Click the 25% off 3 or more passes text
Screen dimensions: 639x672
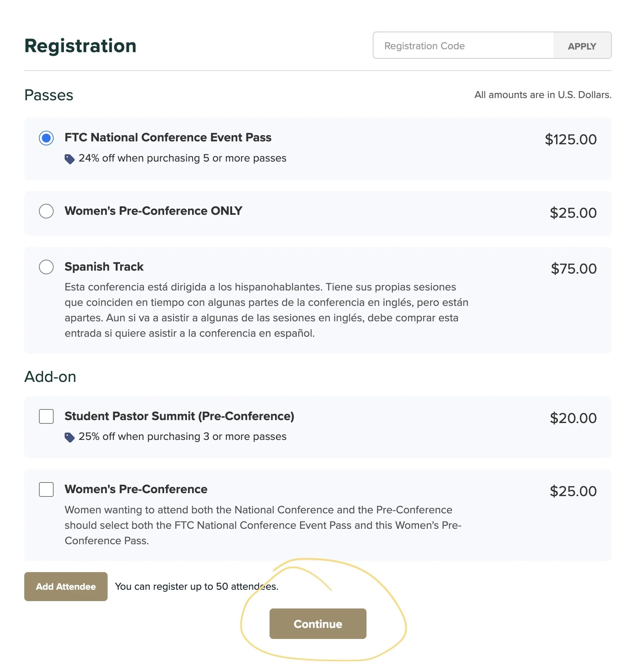pyautogui.click(x=182, y=437)
